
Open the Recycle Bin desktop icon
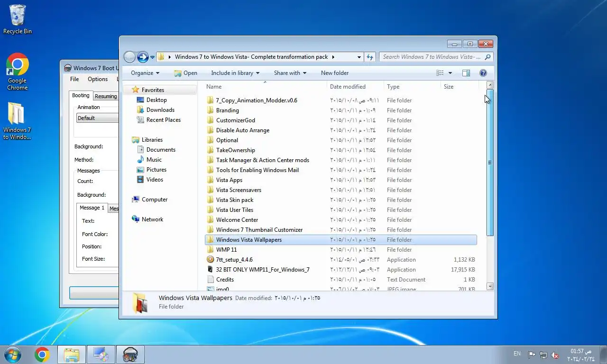(18, 19)
